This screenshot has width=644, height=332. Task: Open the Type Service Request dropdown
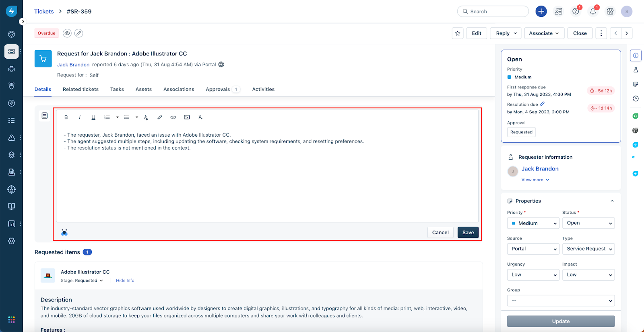[588, 249]
